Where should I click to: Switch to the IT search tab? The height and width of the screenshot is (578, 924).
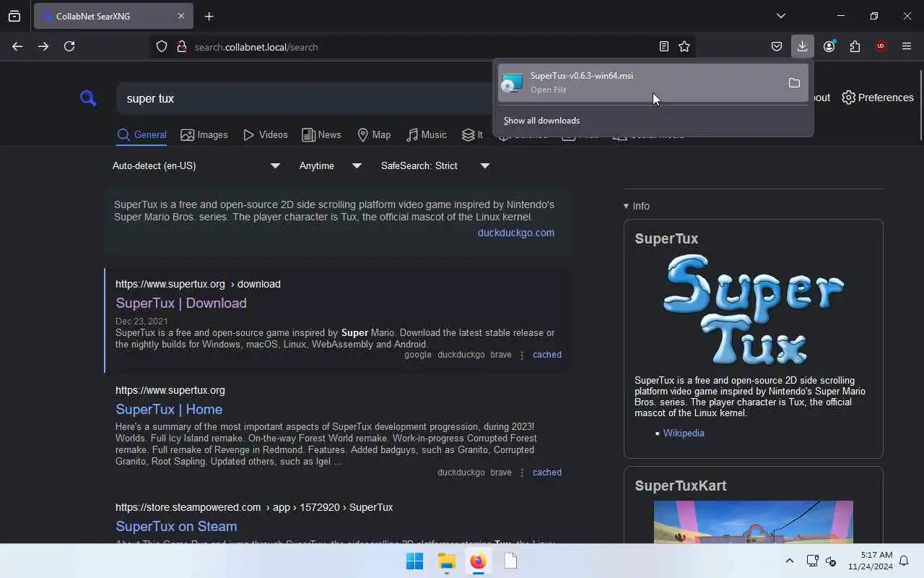pos(473,135)
